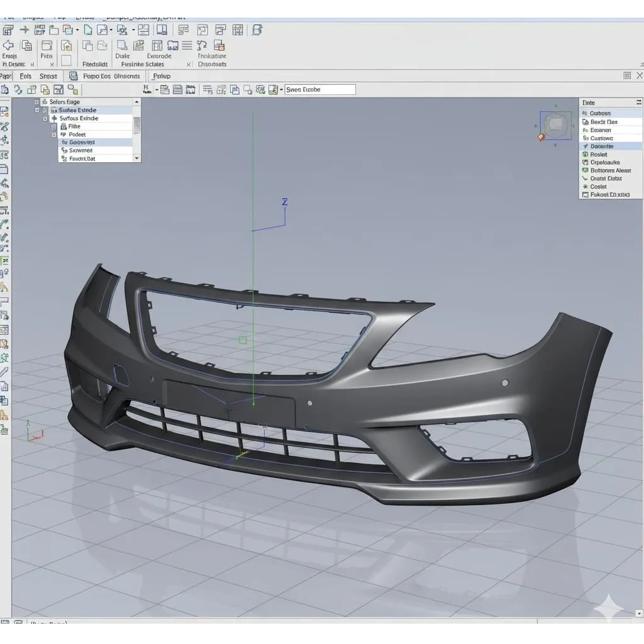Expand the Podeet tree node
The height and width of the screenshot is (644, 644).
pos(54,135)
